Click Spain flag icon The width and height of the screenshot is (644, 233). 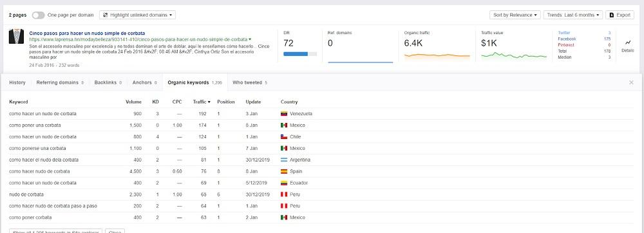(x=284, y=171)
